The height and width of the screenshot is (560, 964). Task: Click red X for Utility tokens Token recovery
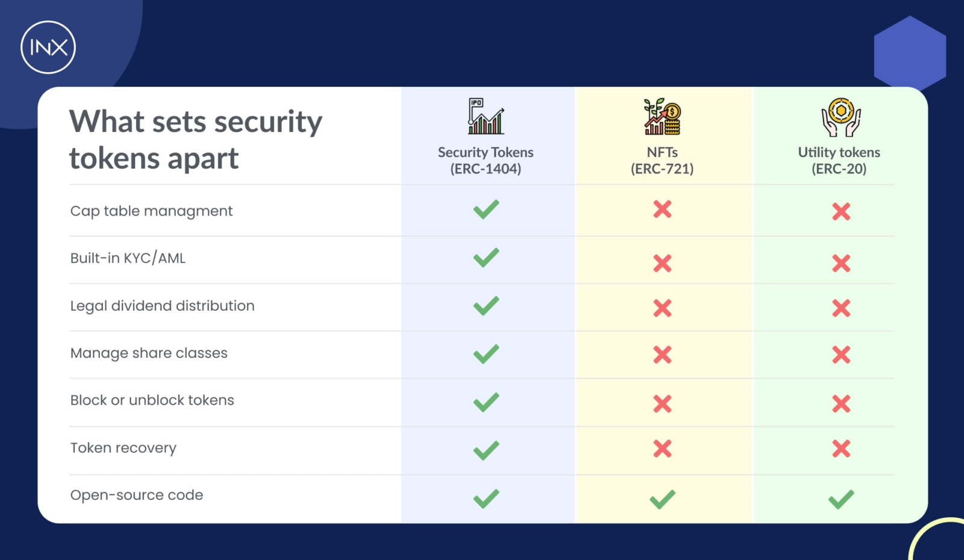coord(841,449)
